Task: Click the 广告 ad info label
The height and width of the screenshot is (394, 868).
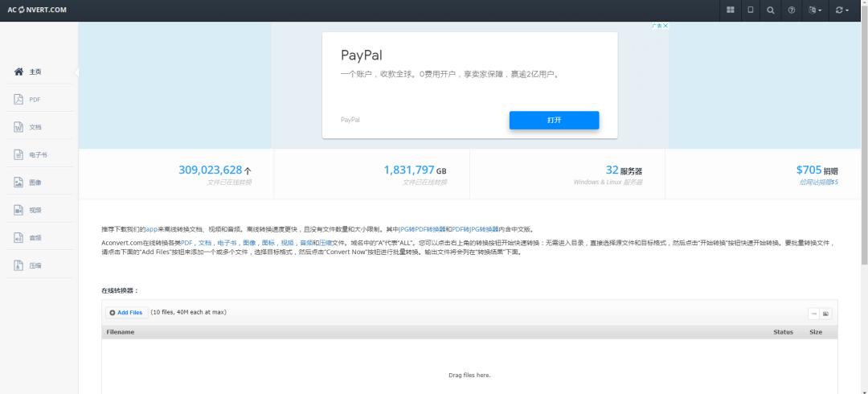Action: tap(657, 26)
